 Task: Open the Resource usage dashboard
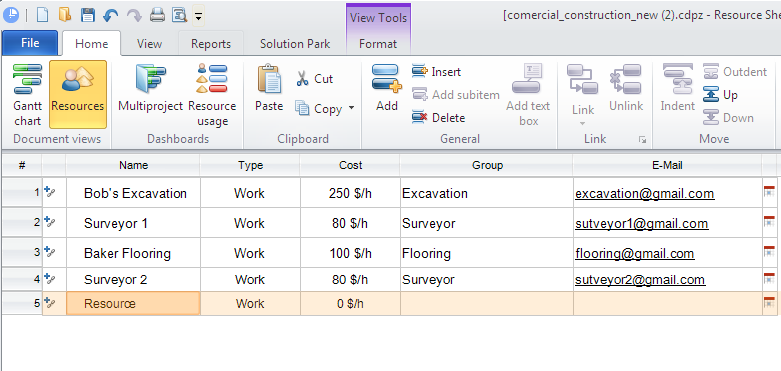(212, 95)
